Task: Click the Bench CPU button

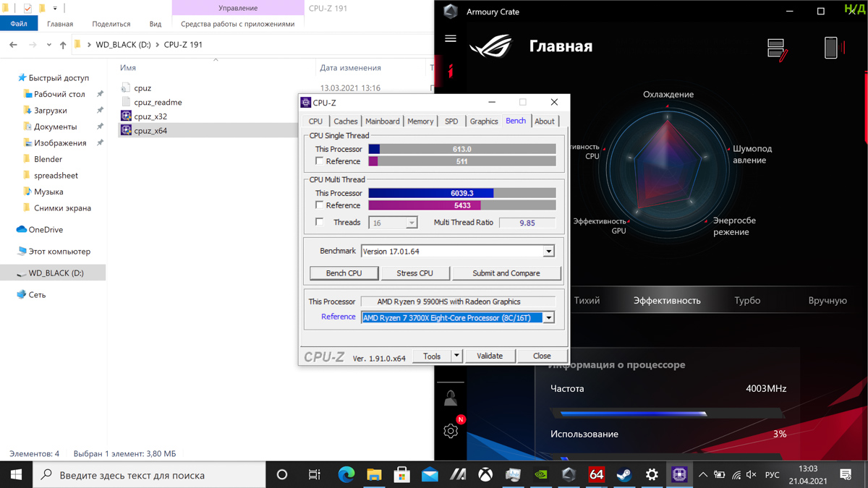Action: [x=344, y=273]
